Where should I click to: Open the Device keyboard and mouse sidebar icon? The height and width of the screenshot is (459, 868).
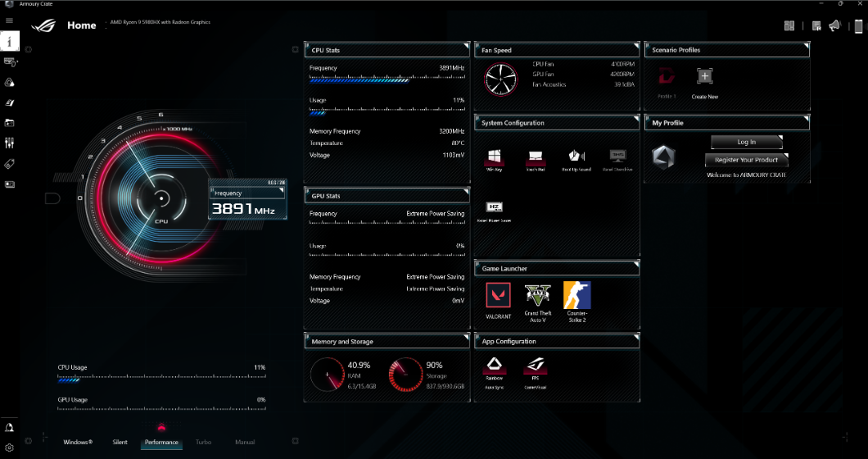tap(10, 62)
